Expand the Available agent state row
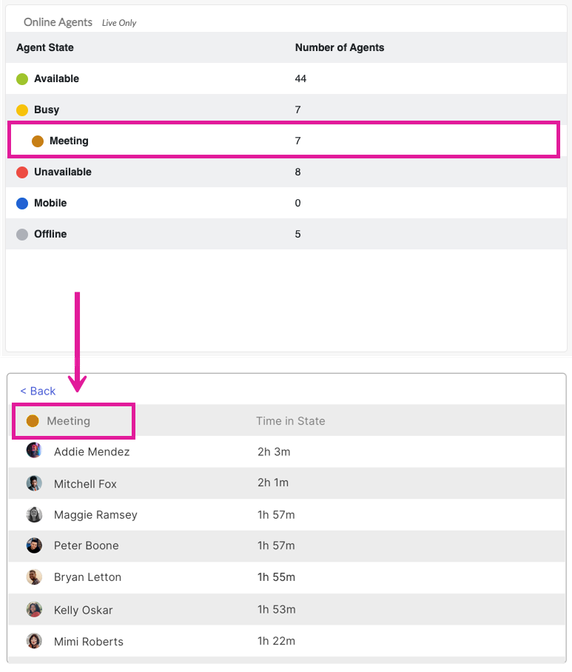Viewport: 572px width, 672px height. click(286, 78)
